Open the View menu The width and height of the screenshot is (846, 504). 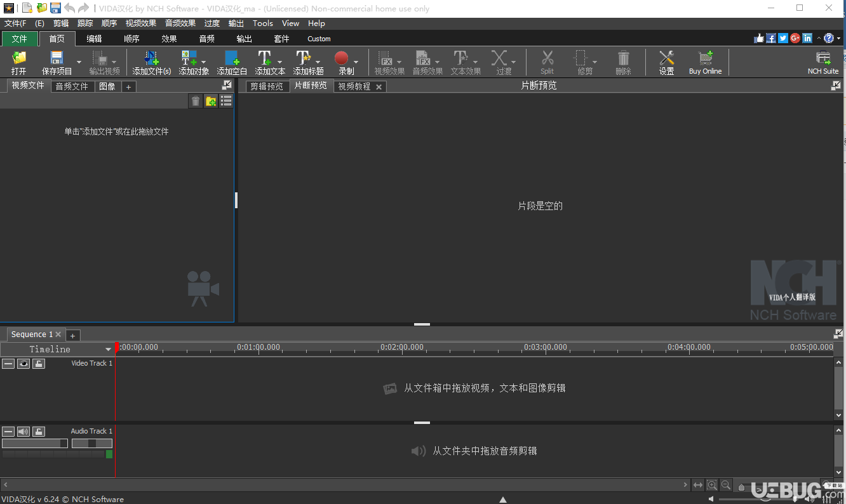coord(290,23)
